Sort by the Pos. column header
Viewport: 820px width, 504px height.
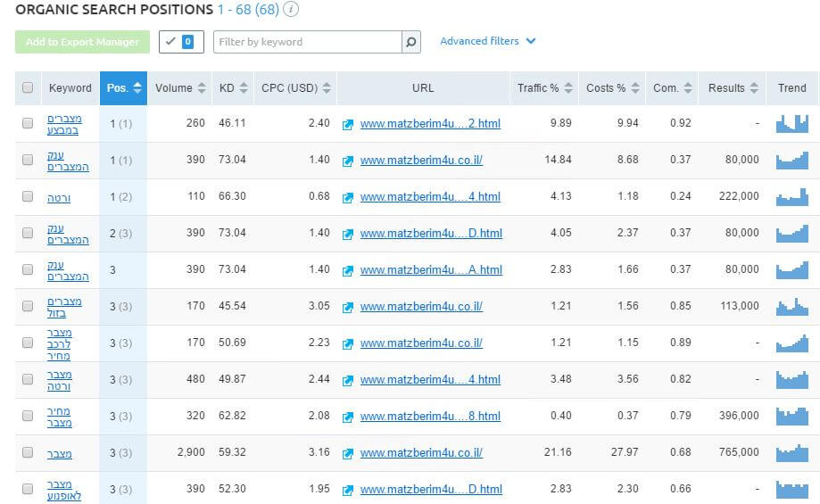click(123, 87)
